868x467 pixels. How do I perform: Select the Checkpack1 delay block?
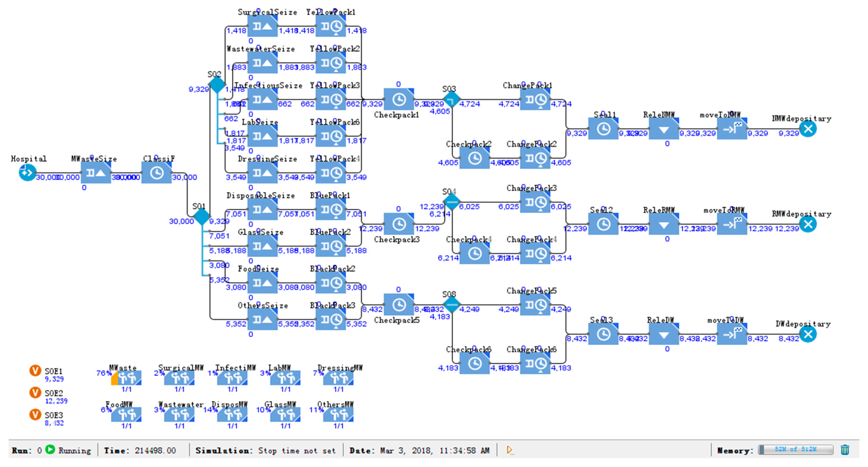(x=399, y=99)
